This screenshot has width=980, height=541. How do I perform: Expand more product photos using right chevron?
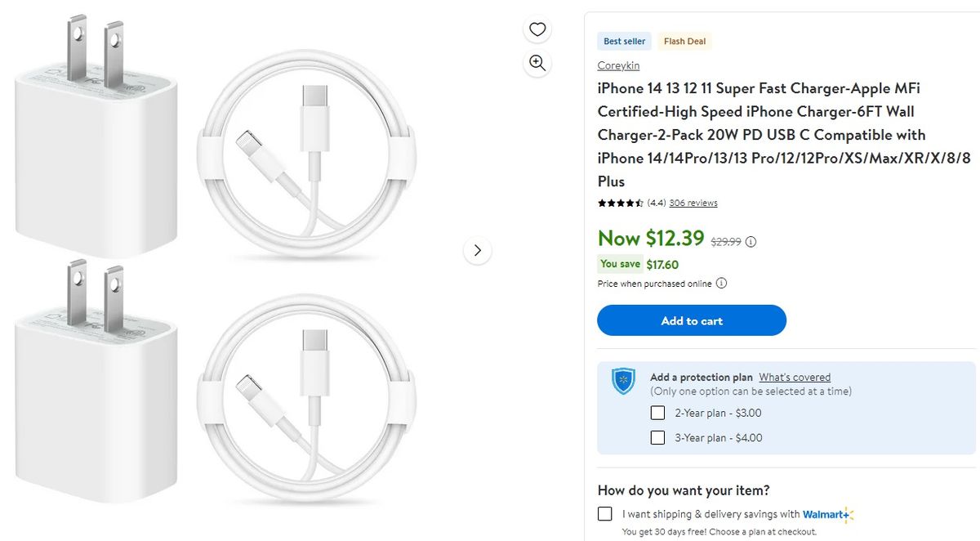[478, 251]
